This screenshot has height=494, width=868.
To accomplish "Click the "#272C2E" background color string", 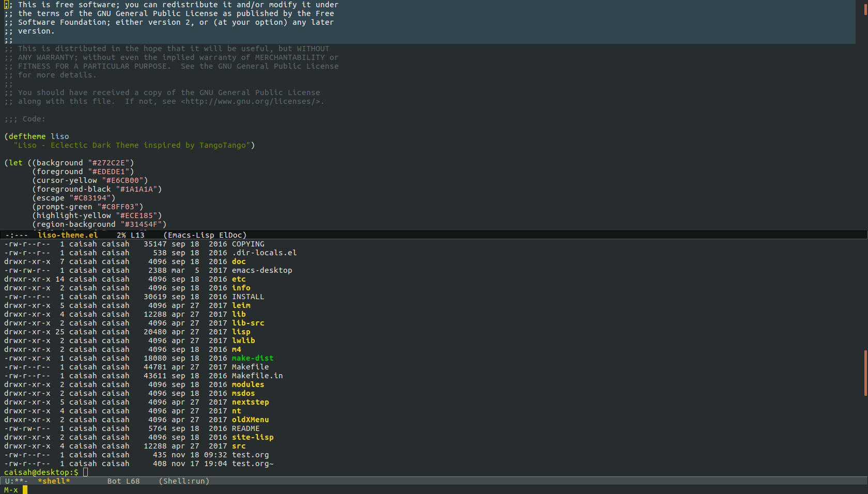I will click(x=109, y=163).
